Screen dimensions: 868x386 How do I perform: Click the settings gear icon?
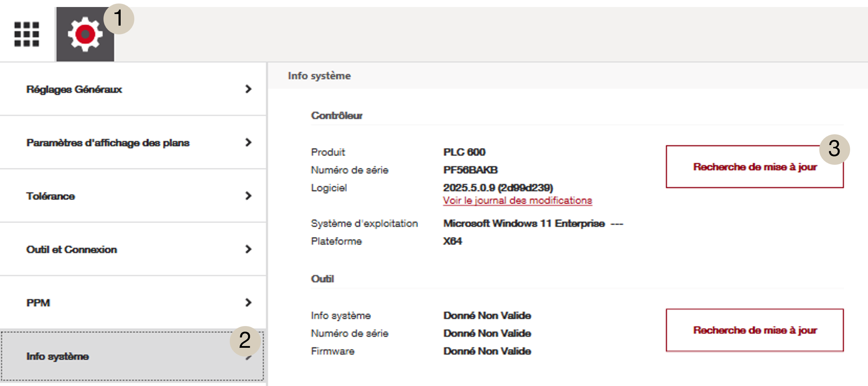(85, 34)
